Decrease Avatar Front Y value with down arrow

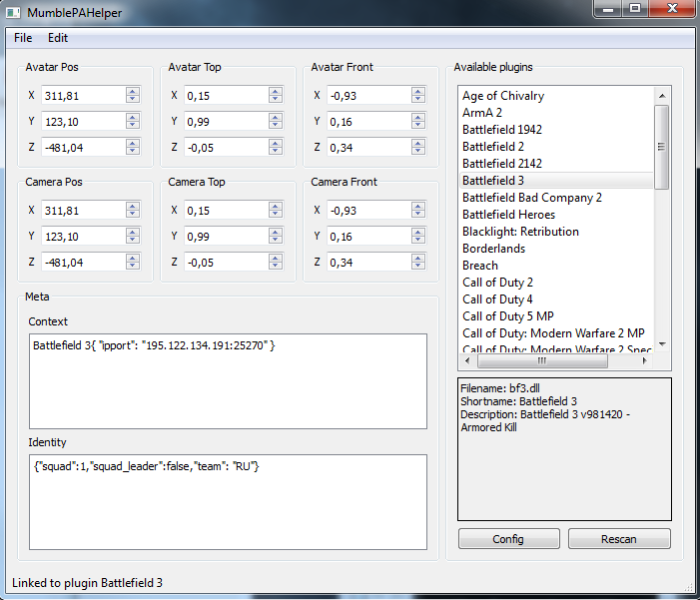(x=418, y=125)
